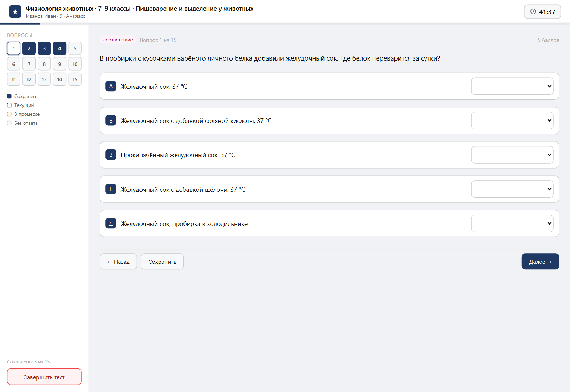This screenshot has width=570, height=392.
Task: Jump to question 5 in the sidebar
Action: click(x=75, y=48)
